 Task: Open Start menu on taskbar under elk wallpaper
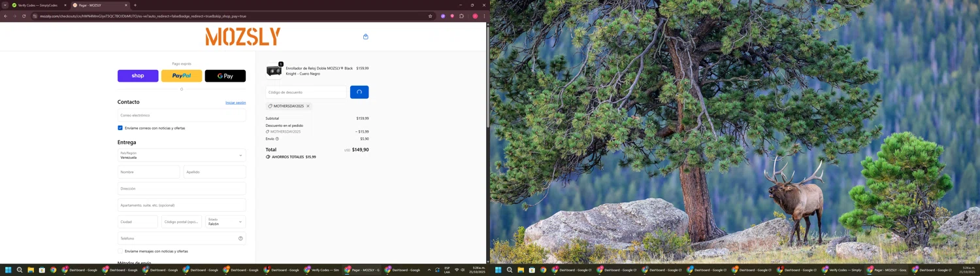498,269
